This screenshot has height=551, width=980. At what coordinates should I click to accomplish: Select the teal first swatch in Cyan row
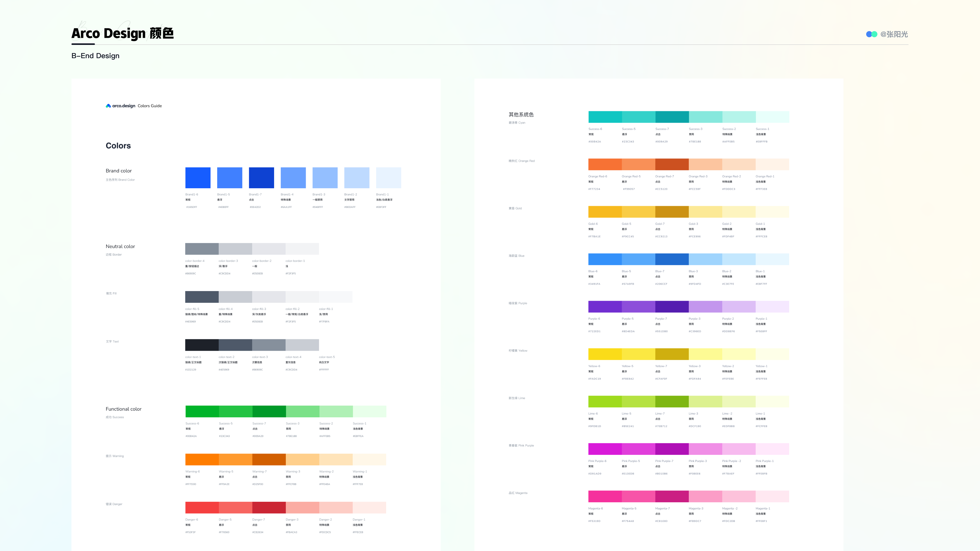click(605, 117)
